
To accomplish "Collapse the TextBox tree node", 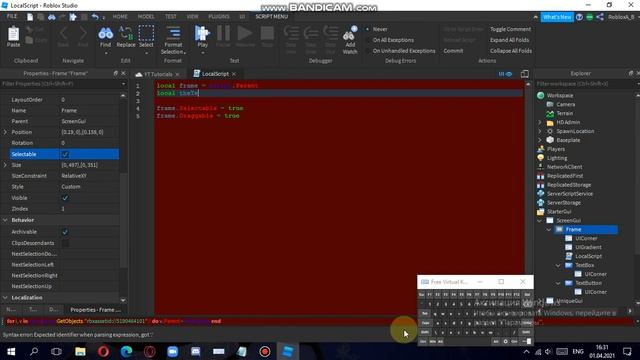I will (x=558, y=265).
